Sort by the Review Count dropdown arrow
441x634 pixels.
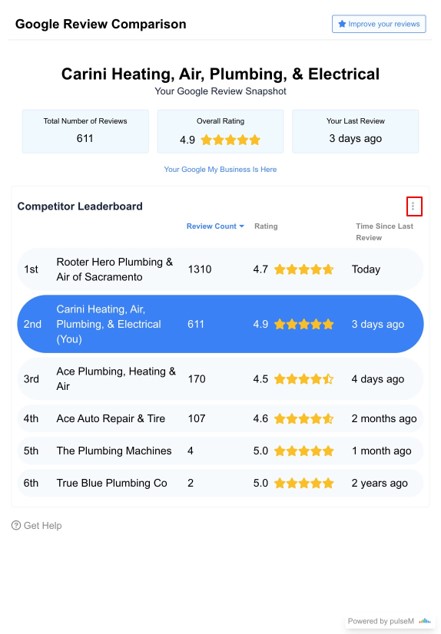pos(242,226)
